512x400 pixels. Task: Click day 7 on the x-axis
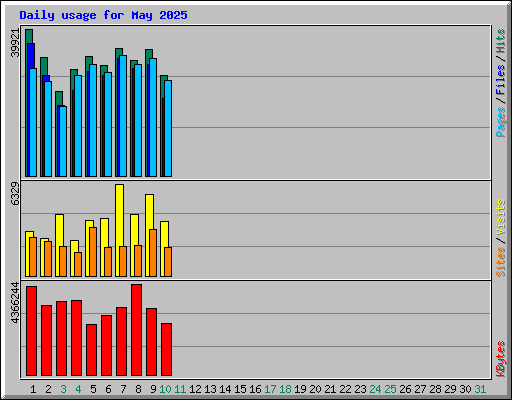(123, 389)
